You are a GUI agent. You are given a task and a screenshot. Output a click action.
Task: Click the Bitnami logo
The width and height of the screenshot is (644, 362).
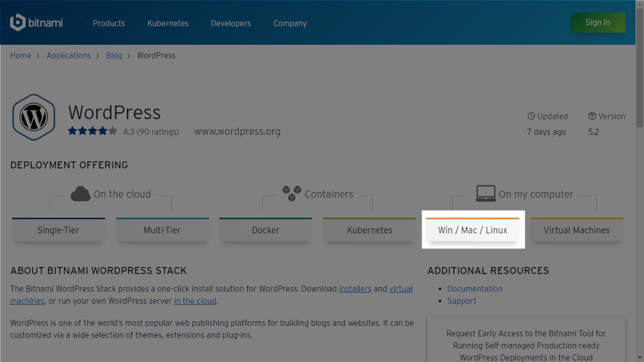36,23
